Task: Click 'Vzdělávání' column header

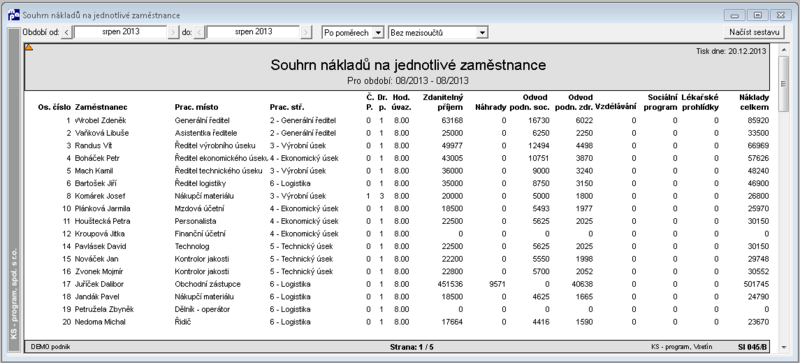Action: [x=616, y=107]
